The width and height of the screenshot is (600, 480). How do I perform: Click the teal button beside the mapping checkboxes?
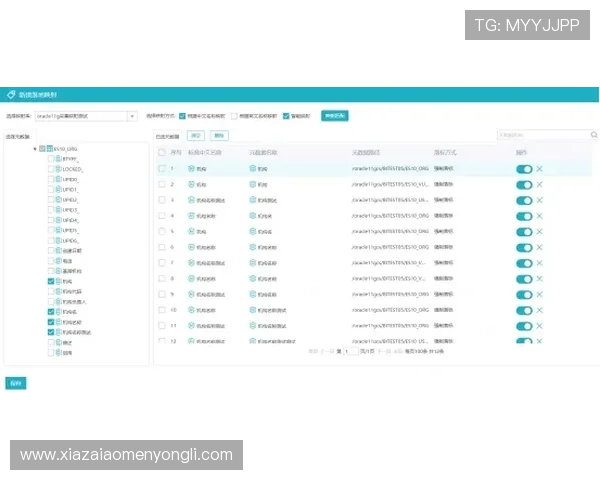[x=333, y=116]
